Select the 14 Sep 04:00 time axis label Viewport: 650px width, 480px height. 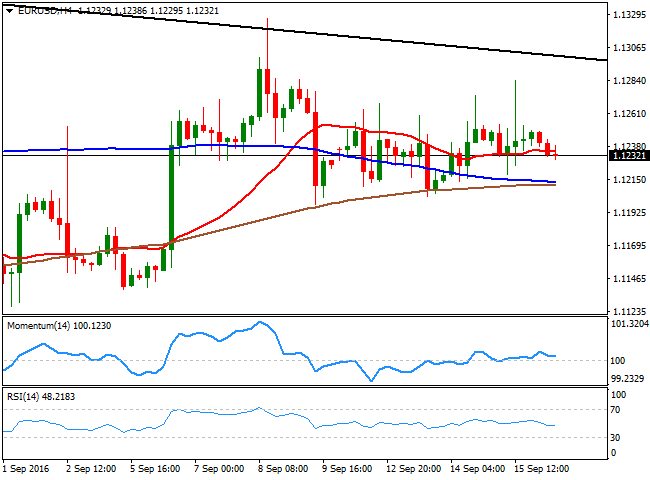coord(478,469)
